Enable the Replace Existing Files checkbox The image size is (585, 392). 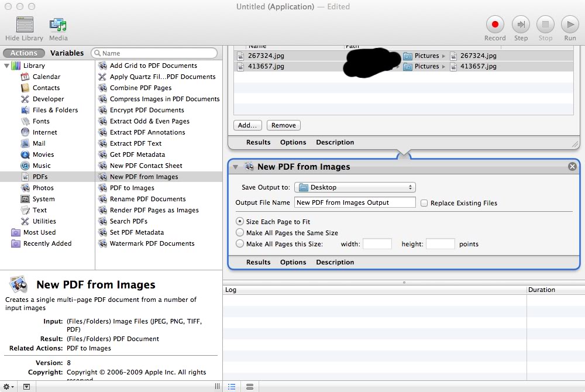424,203
